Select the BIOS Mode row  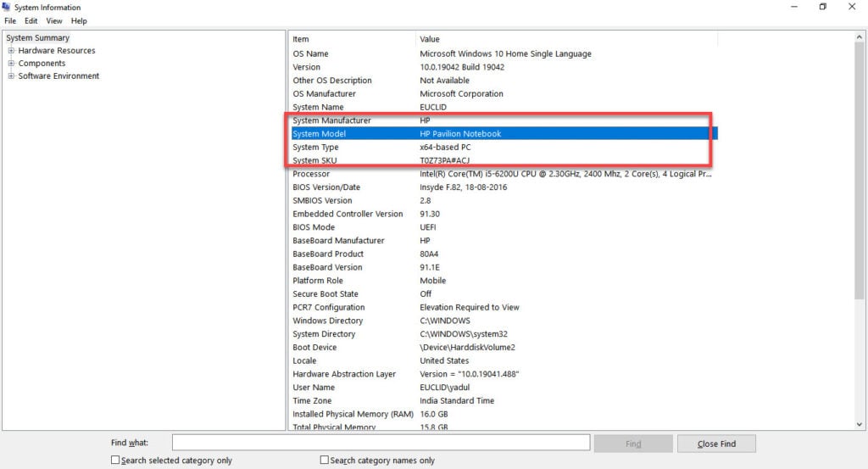coord(504,227)
